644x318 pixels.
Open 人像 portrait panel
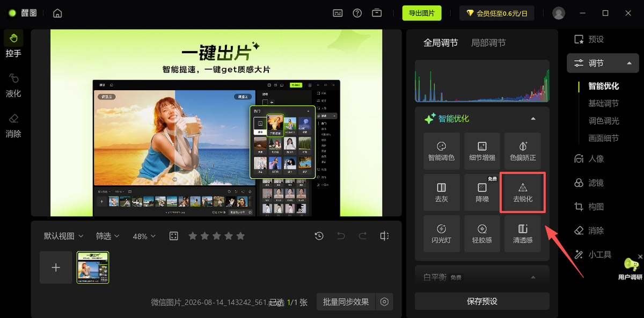(x=589, y=158)
